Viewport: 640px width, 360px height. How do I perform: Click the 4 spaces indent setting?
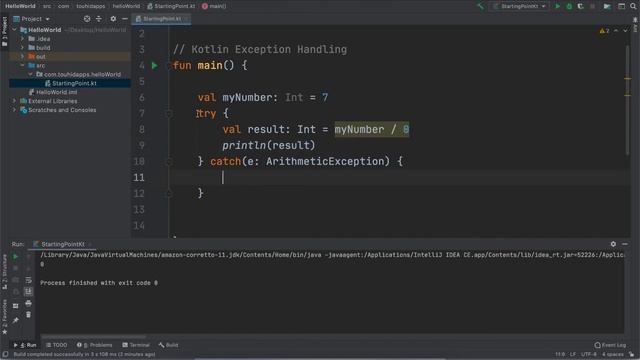(x=612, y=354)
